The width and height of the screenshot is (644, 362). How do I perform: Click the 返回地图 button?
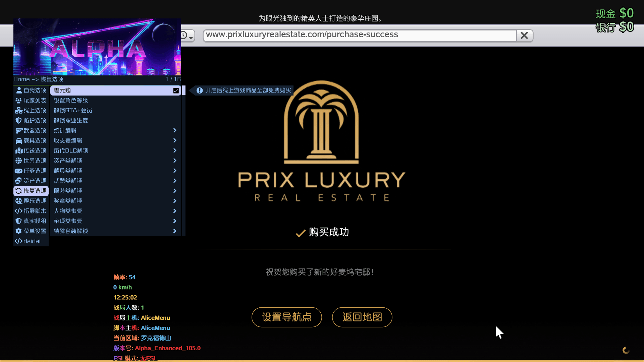point(362,317)
